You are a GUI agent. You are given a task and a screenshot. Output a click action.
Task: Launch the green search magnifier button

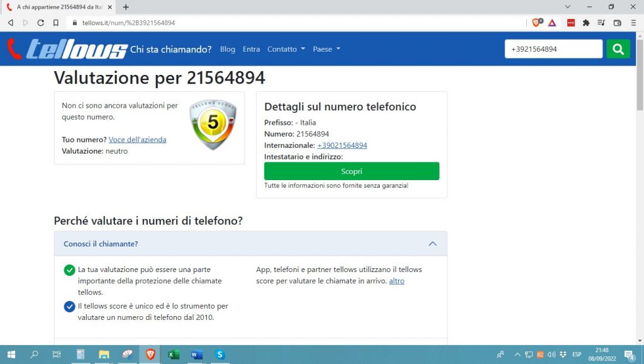click(x=618, y=48)
